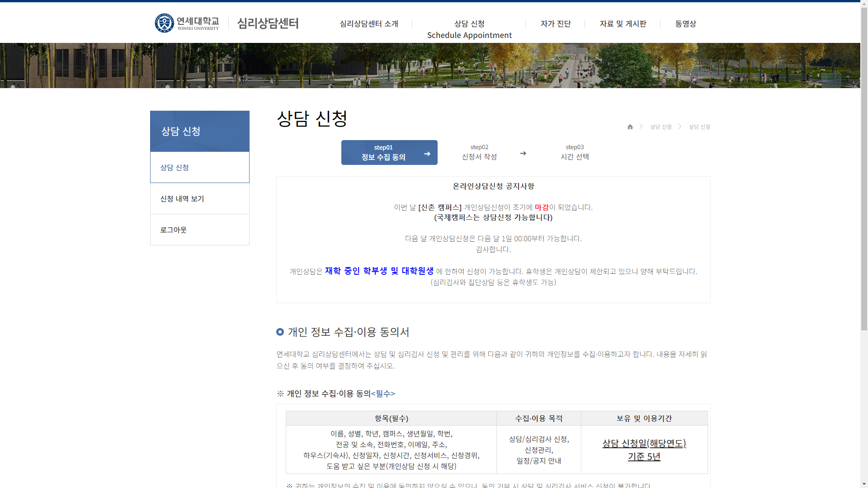Click the arrow icon after step02
Viewport: 868px width, 488px height.
point(523,154)
